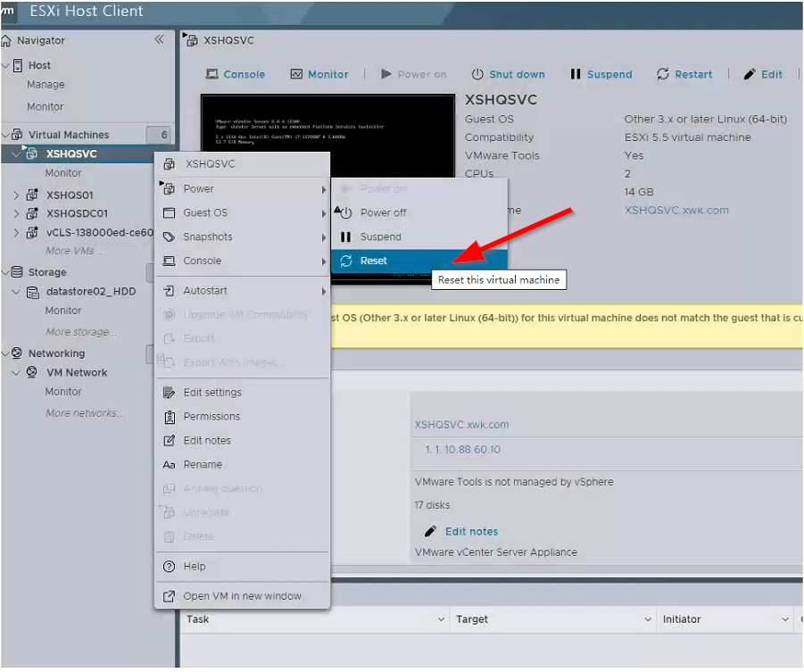Click the Edit pencil icon in toolbar
Viewport: 804px width, 672px height.
[x=750, y=74]
